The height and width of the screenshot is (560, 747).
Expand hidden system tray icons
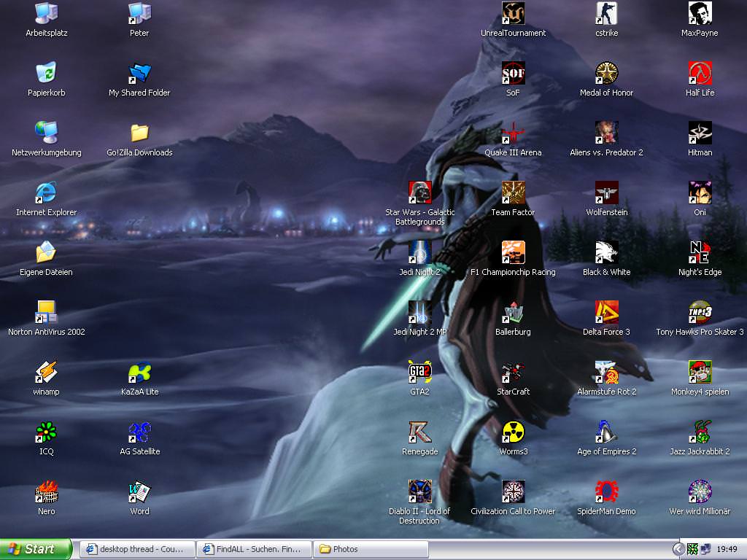[678, 550]
